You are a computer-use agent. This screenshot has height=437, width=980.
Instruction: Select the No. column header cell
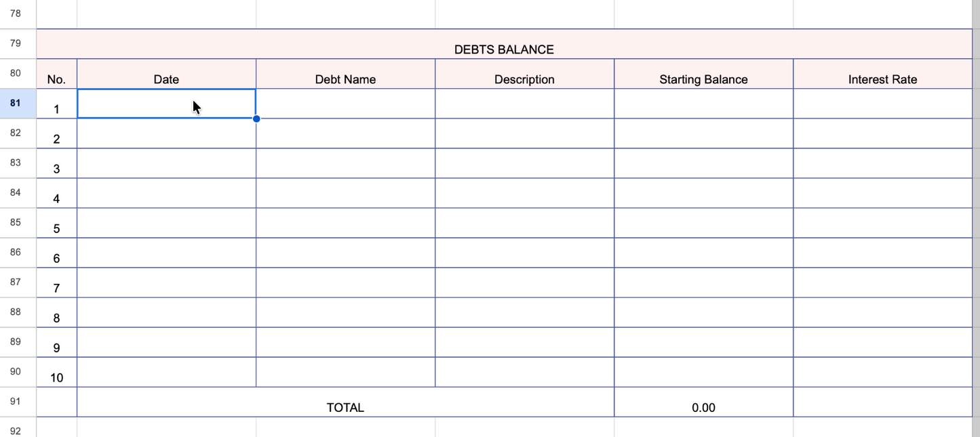pyautogui.click(x=56, y=74)
